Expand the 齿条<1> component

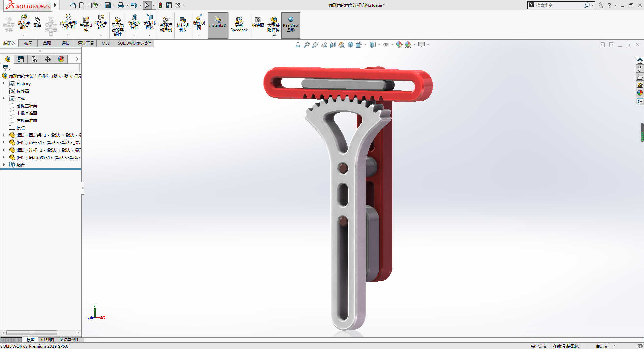(4, 142)
